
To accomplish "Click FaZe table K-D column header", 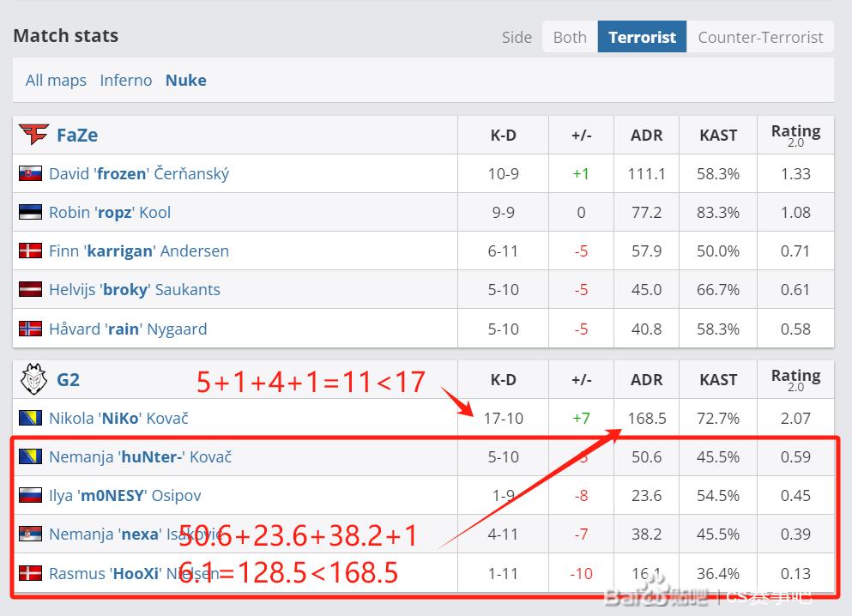I will 503,136.
